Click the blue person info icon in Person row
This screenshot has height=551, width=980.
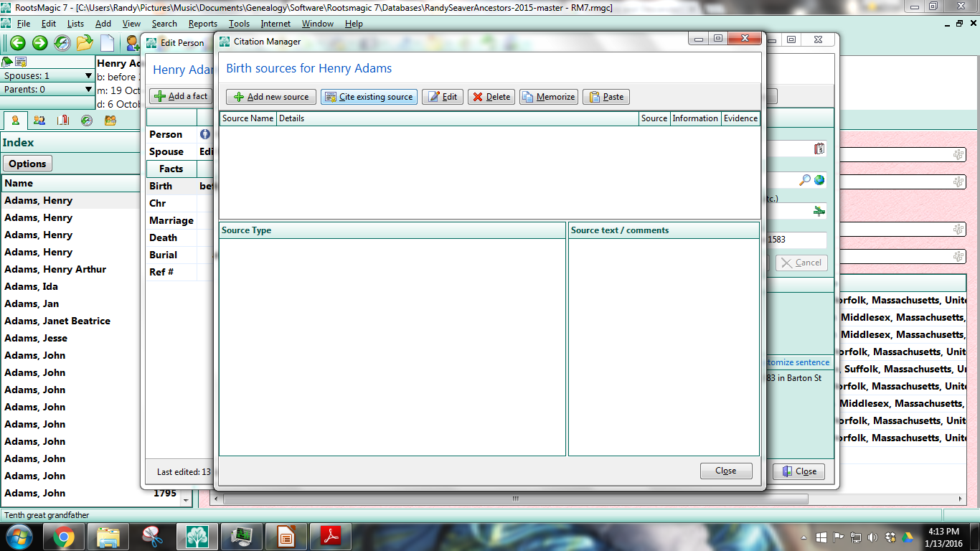[205, 134]
